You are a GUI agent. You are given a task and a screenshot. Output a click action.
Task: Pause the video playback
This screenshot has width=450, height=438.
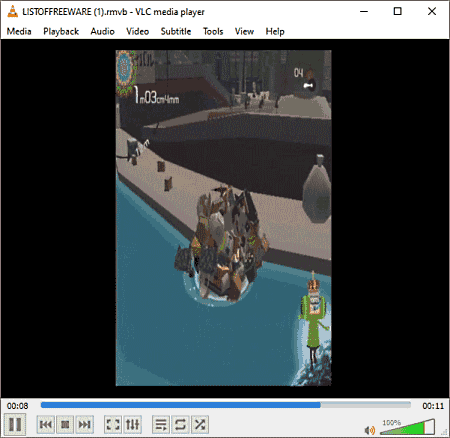click(x=15, y=424)
